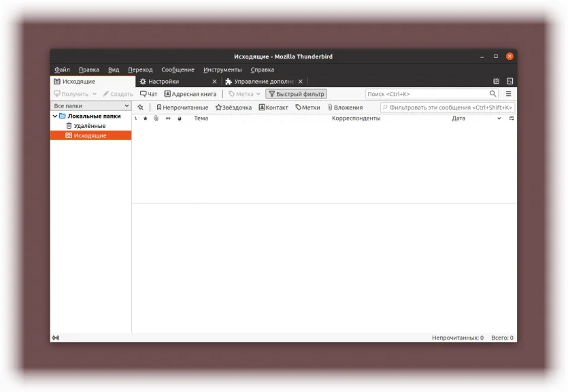Select the Локальные папки folder
Viewport: 568px width, 392px height.
tap(91, 116)
